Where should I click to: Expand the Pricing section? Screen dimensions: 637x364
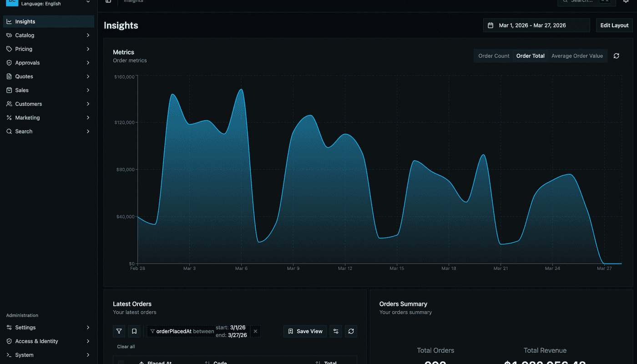pos(48,49)
